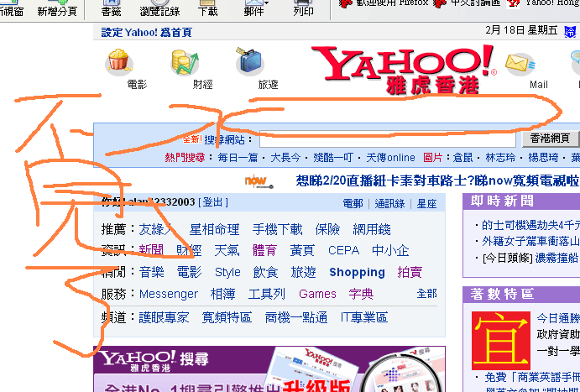Open news 外籍女子駕車衝落山 headline

530,242
